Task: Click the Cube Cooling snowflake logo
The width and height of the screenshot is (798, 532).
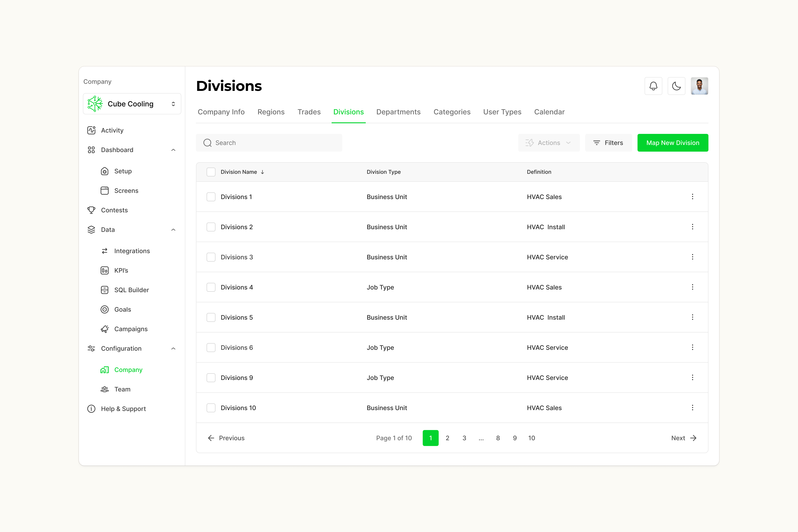Action: click(x=95, y=104)
